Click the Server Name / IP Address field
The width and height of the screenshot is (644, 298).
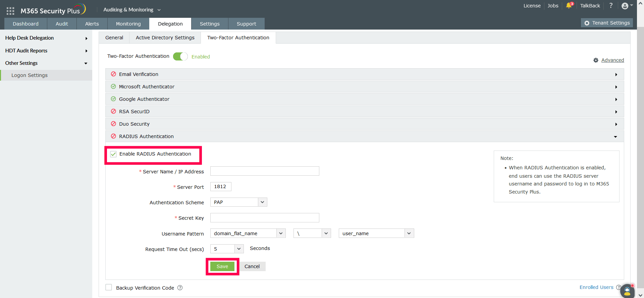(x=265, y=171)
